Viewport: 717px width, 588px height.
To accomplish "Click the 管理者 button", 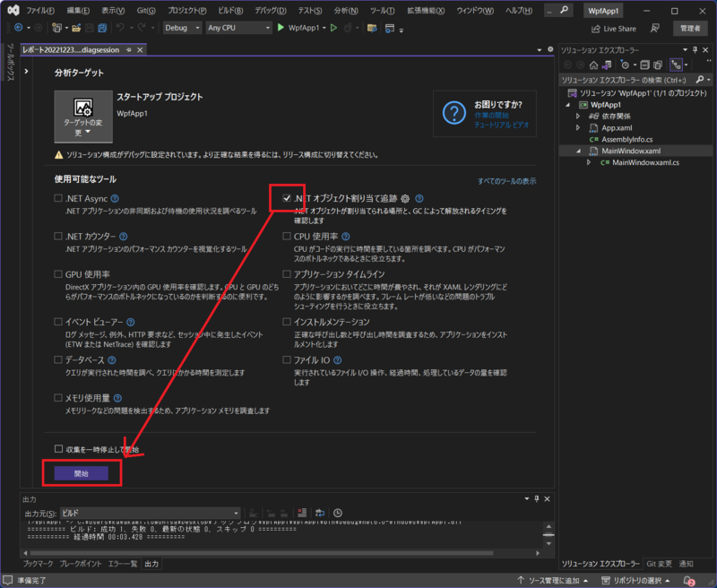I will click(690, 29).
